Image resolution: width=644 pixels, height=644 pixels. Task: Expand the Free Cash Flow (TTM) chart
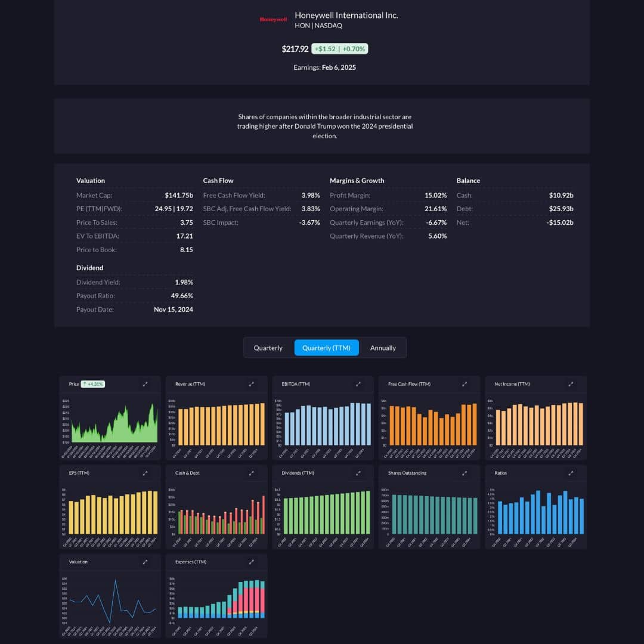tap(465, 384)
